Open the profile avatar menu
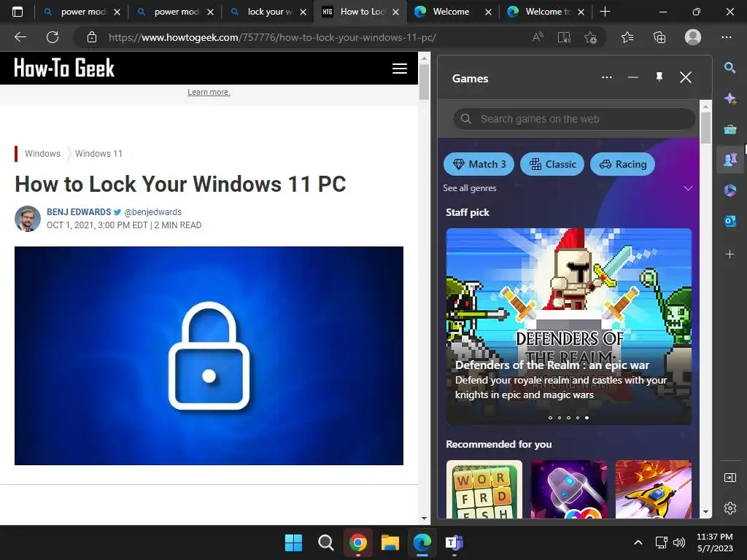Screen dimensions: 747x560 point(693,37)
